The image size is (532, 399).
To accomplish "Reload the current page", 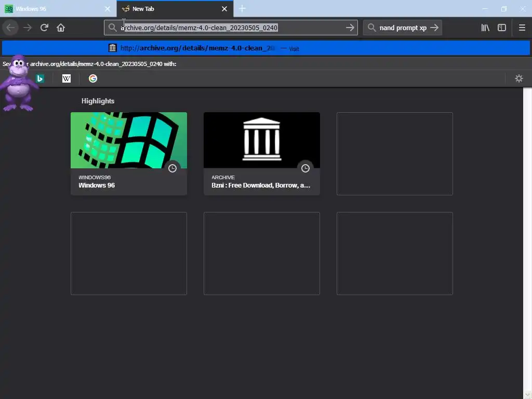I will (44, 28).
